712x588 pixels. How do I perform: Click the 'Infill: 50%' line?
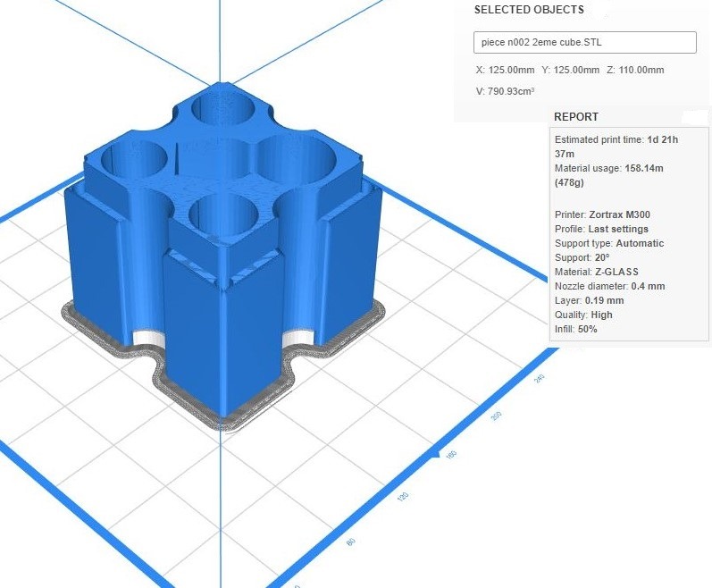(x=576, y=329)
